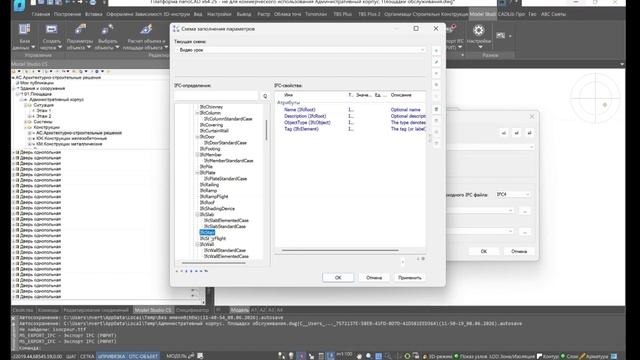Toggle МОДЕЛЬ mode in the status bar
This screenshot has width=640, height=360.
[176, 356]
